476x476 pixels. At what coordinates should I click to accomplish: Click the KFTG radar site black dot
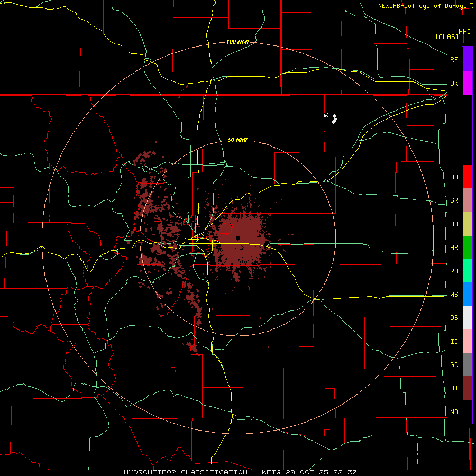(x=238, y=238)
